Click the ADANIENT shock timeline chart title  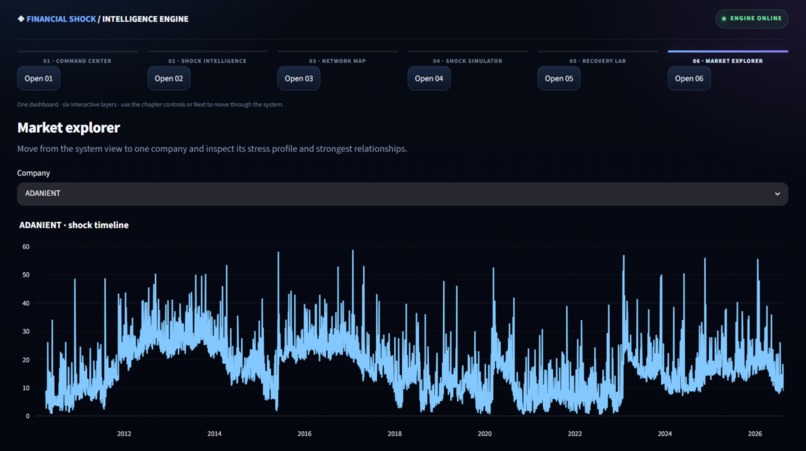(74, 225)
